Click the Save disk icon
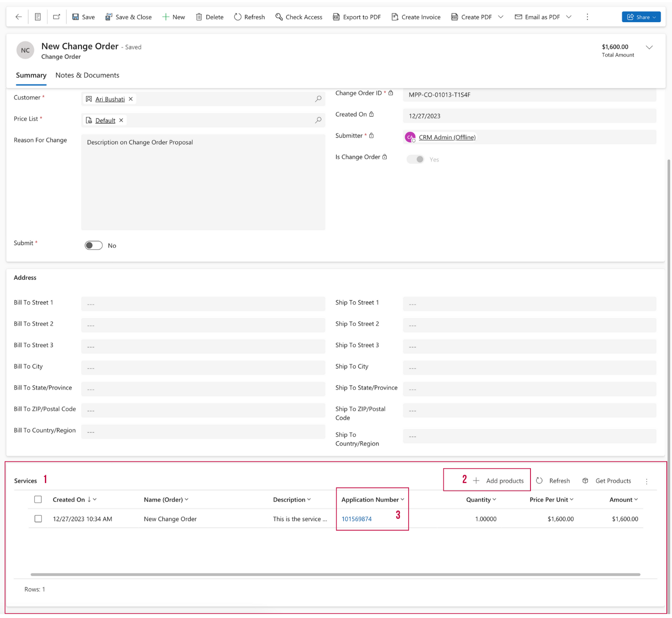The height and width of the screenshot is (618, 672). [x=75, y=17]
